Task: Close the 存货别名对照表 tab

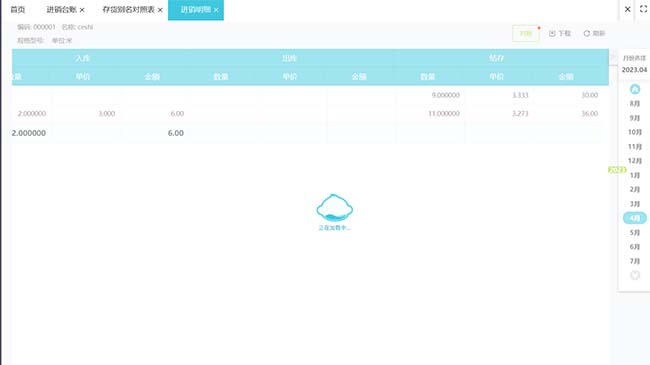Action: pyautogui.click(x=160, y=10)
